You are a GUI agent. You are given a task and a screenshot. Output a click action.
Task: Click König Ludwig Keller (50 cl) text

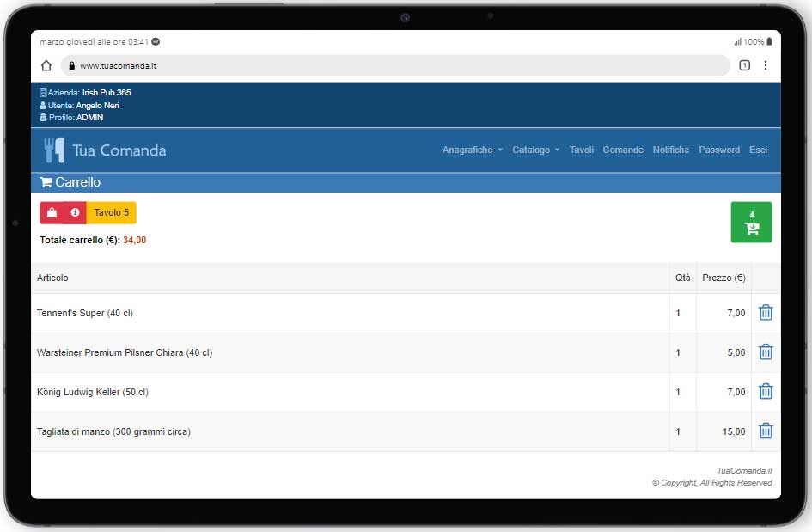pos(93,392)
